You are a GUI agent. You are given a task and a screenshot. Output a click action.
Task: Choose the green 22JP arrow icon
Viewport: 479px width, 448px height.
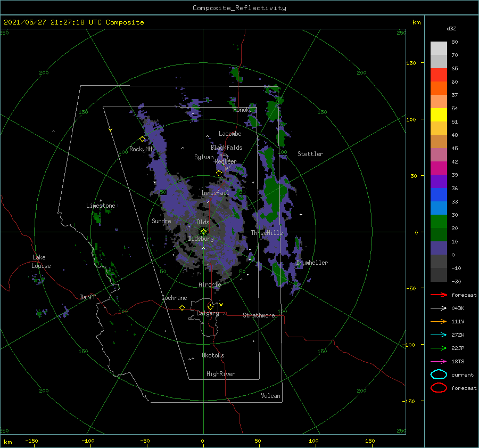(x=439, y=348)
